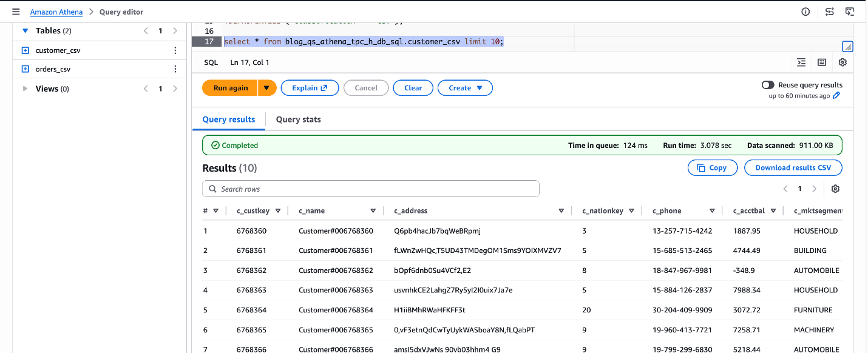Click the keyboard shortcuts icon
Image resolution: width=868 pixels, height=353 pixels.
pos(822,62)
